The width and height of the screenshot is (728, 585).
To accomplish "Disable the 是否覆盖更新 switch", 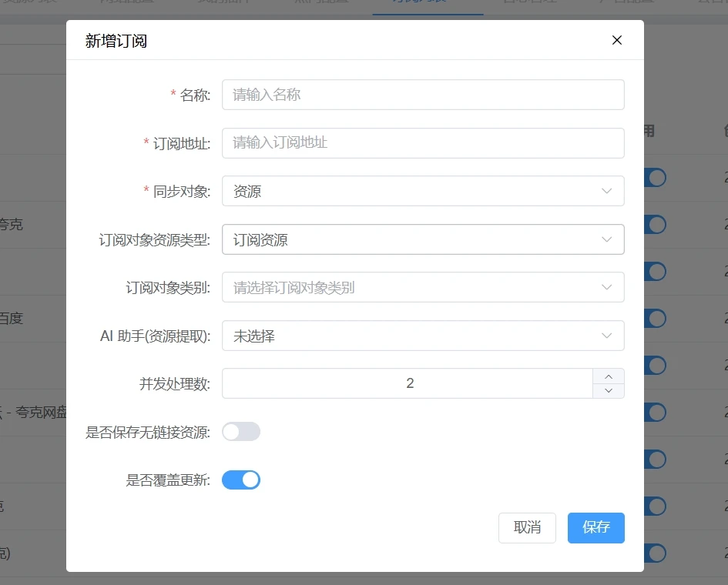I will (x=241, y=480).
